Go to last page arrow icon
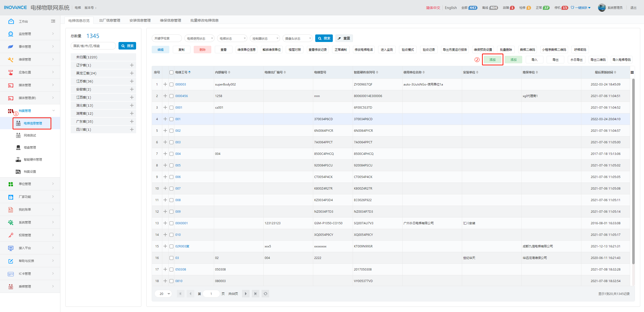Screen dimensions: 644x312 (256, 294)
